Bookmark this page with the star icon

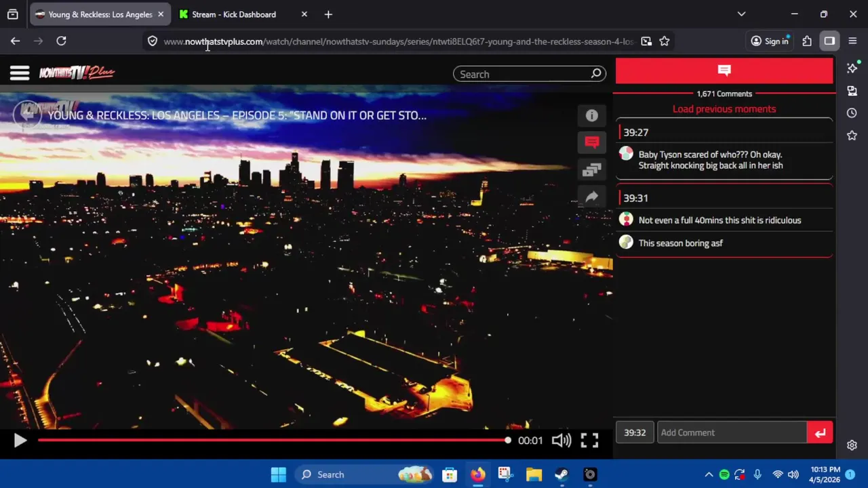(x=665, y=41)
